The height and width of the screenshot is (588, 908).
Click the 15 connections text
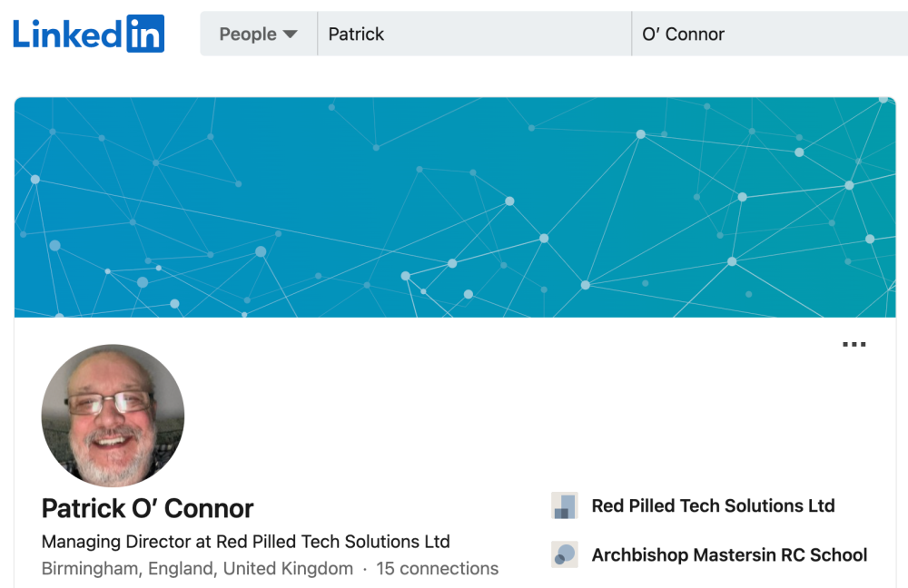438,569
